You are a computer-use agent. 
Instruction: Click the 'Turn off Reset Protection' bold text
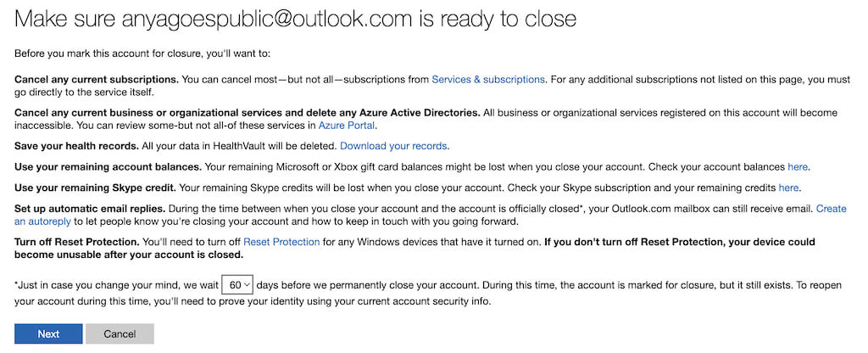click(x=78, y=242)
